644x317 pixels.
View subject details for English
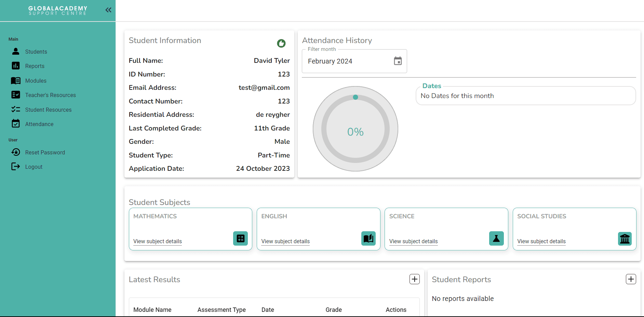coord(285,241)
